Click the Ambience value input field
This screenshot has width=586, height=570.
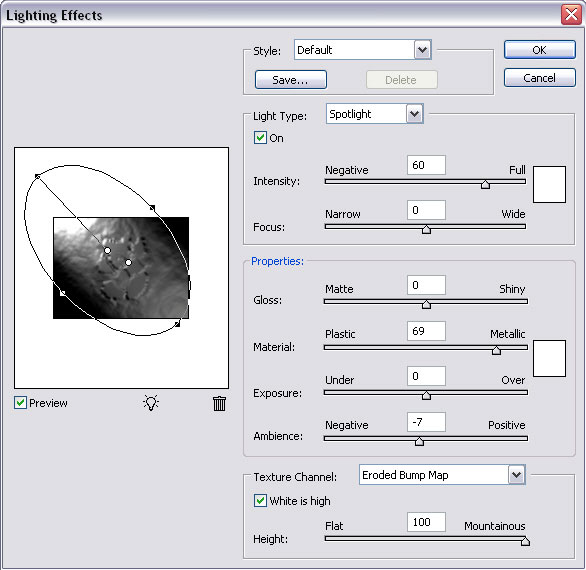pyautogui.click(x=426, y=422)
